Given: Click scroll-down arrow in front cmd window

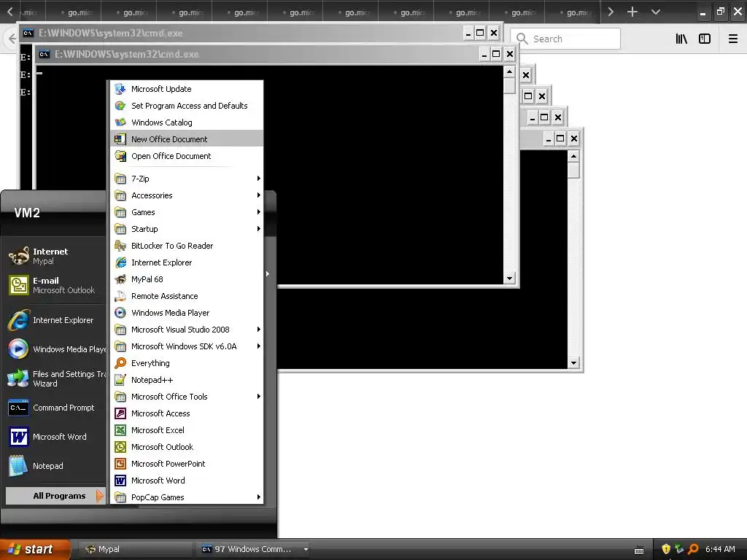Looking at the screenshot, I should (509, 278).
